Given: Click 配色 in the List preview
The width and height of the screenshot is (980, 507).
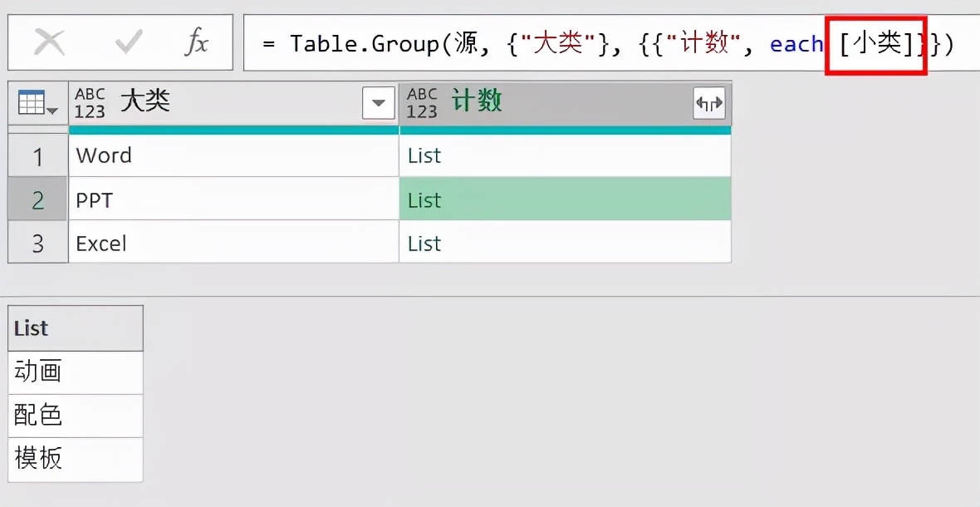Looking at the screenshot, I should point(38,415).
